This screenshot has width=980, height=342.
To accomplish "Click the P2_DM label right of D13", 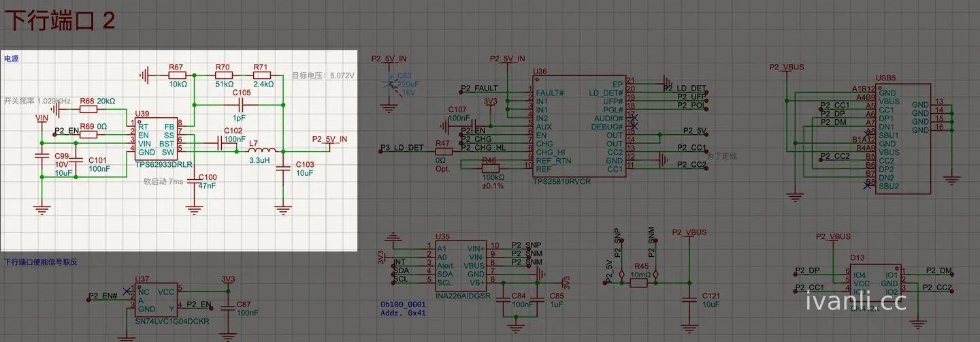I will coord(940,270).
